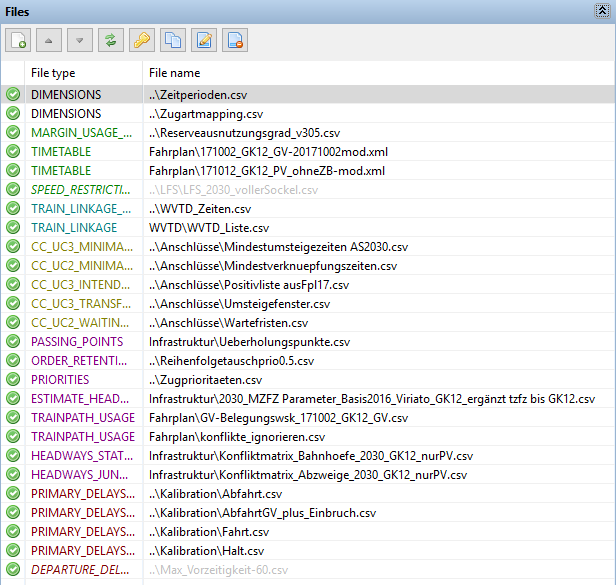The height and width of the screenshot is (585, 616).
Task: Click green status icon of Zugartmapping.csv row
Action: [13, 114]
